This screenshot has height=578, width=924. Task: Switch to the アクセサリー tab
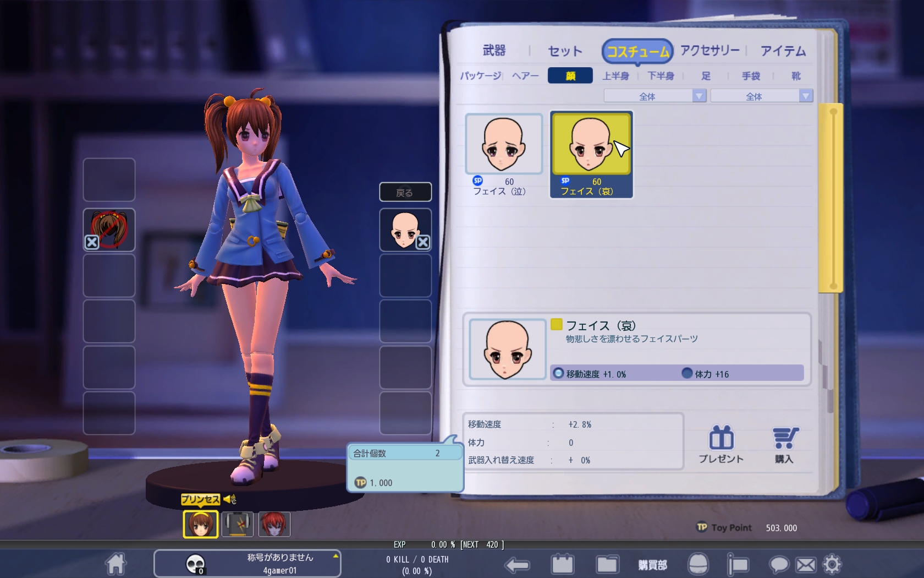(x=710, y=51)
